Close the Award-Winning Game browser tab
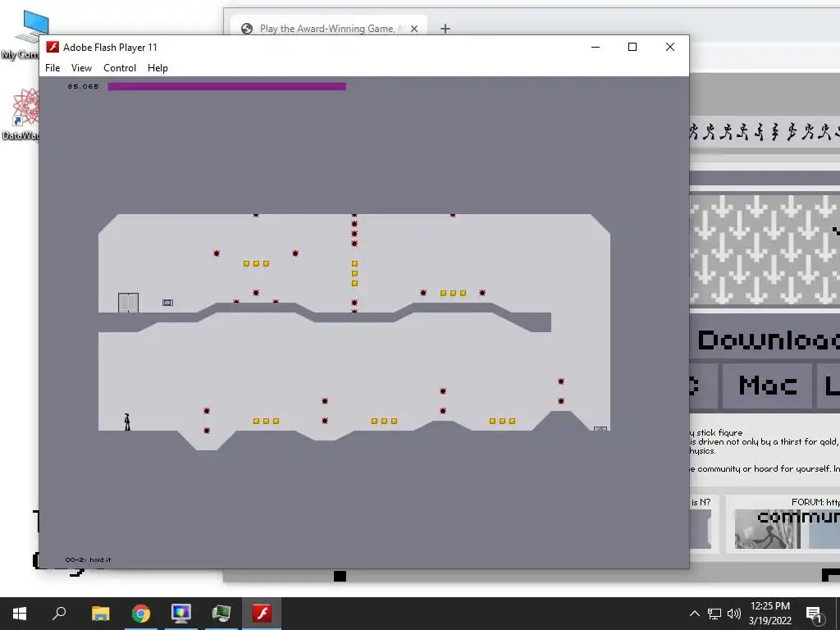 click(414, 29)
